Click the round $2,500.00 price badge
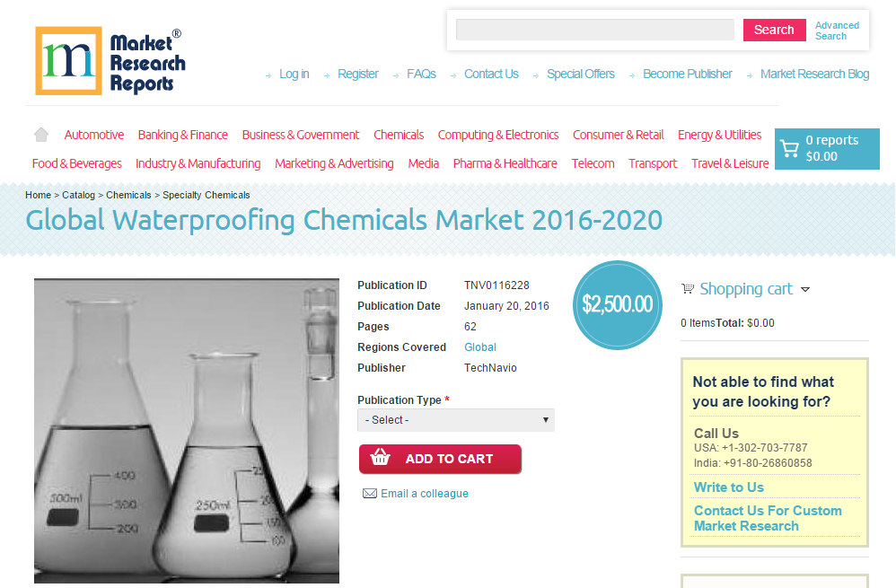The image size is (896, 588). tap(618, 305)
